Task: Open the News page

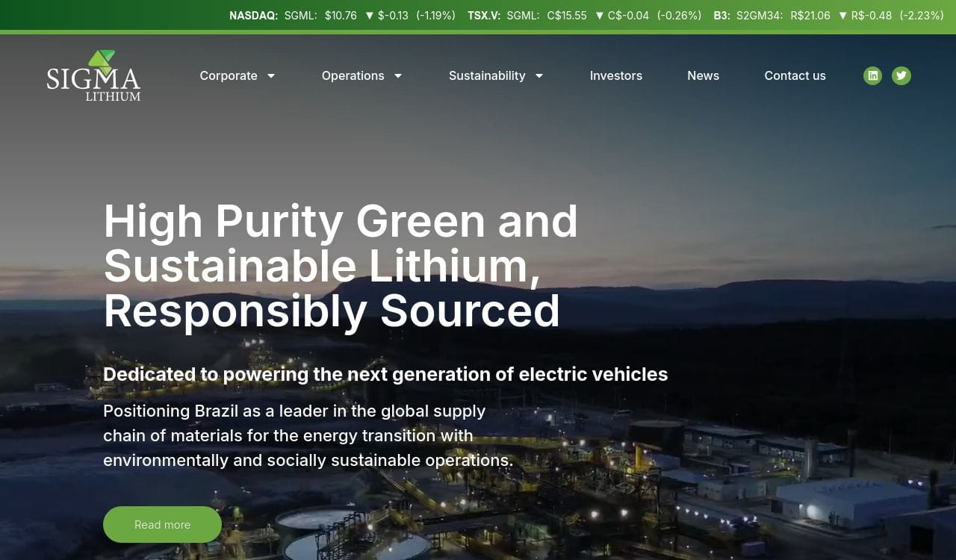Action: (x=704, y=75)
